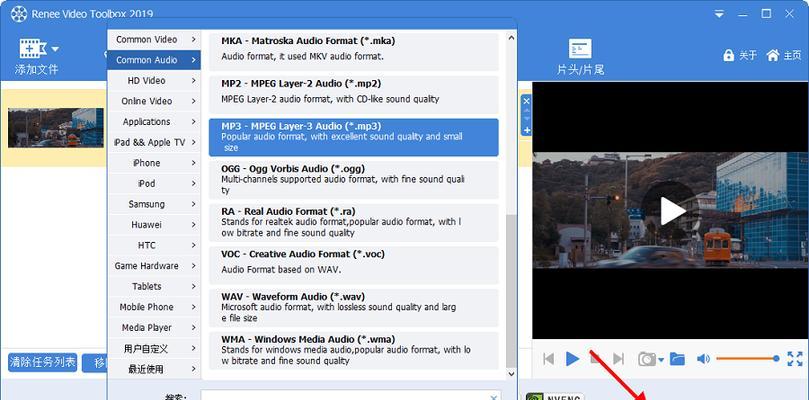Open the Online Video category
This screenshot has width=809, height=400.
(x=154, y=101)
